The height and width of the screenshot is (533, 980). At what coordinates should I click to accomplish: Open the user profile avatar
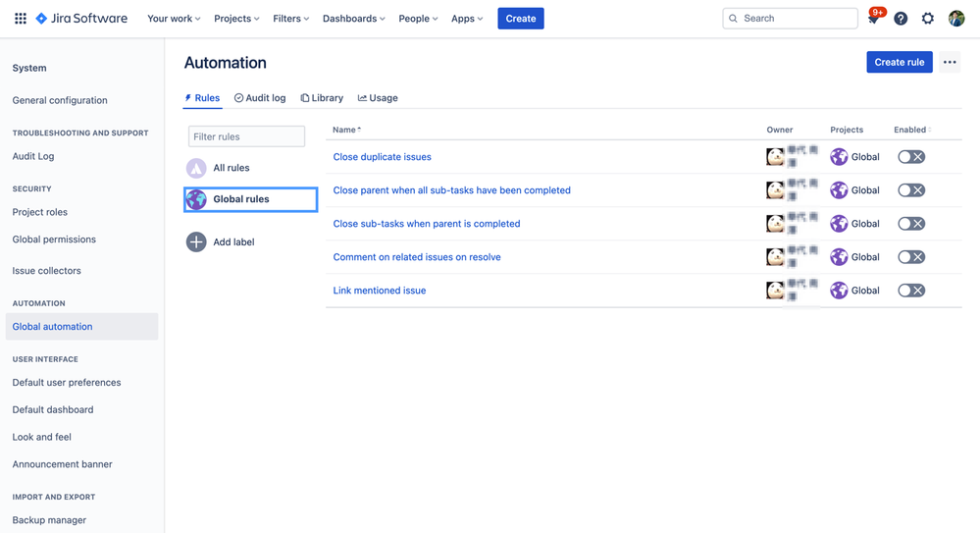(x=956, y=18)
